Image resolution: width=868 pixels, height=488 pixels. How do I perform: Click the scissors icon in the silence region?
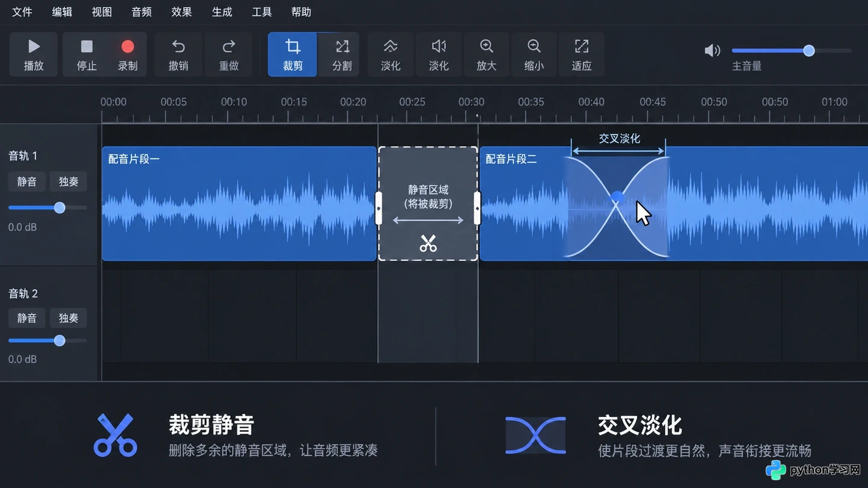(x=428, y=243)
